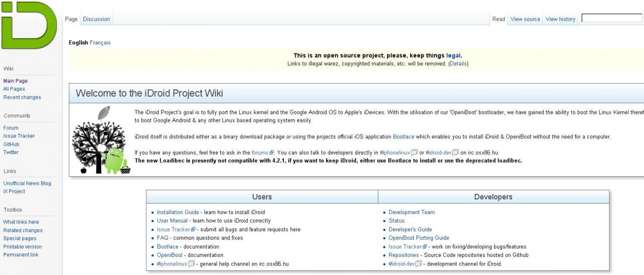644x275 pixels.
Task: Click chat icon after #phonelinux in intro paragraph
Action: 415,153
